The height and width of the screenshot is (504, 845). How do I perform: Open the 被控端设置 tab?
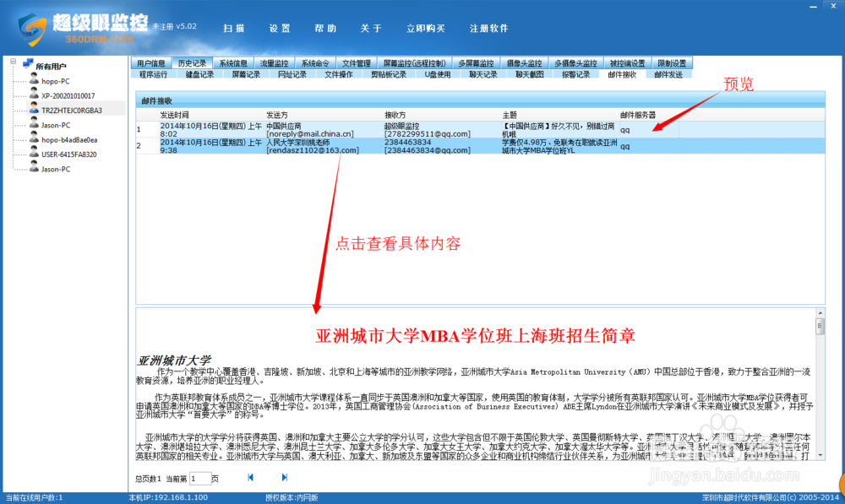tap(628, 63)
